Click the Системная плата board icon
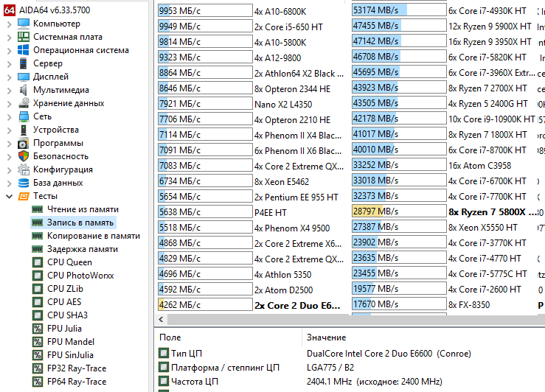 point(24,37)
